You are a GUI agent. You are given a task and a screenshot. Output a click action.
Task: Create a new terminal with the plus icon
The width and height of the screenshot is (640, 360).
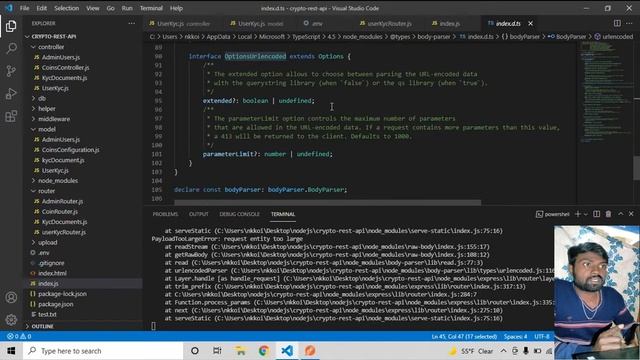pyautogui.click(x=578, y=214)
